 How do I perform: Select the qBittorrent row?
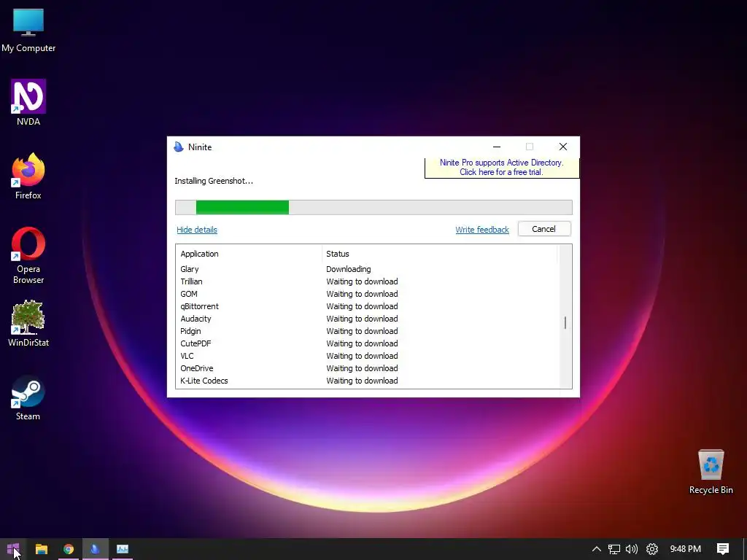pos(367,306)
